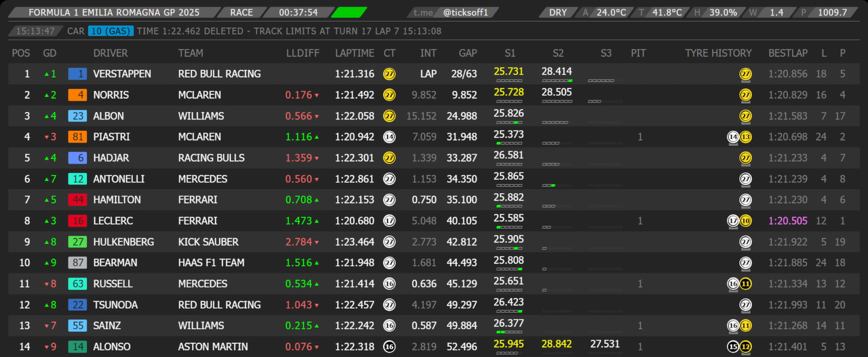Sort by the BESTLAP column header
868x357 pixels.
[788, 53]
